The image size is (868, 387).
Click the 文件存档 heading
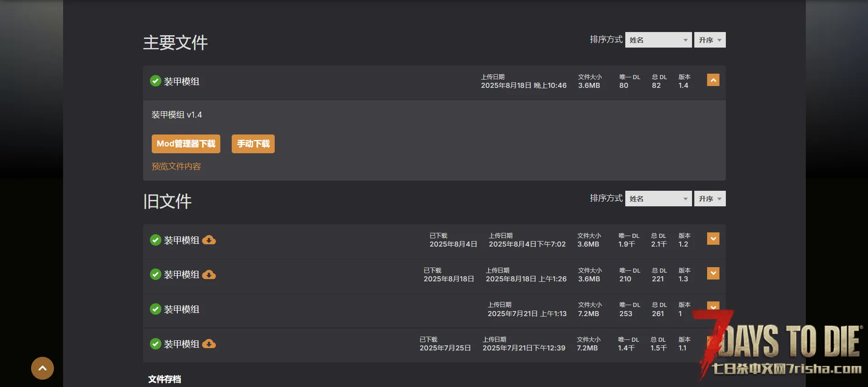pos(165,379)
